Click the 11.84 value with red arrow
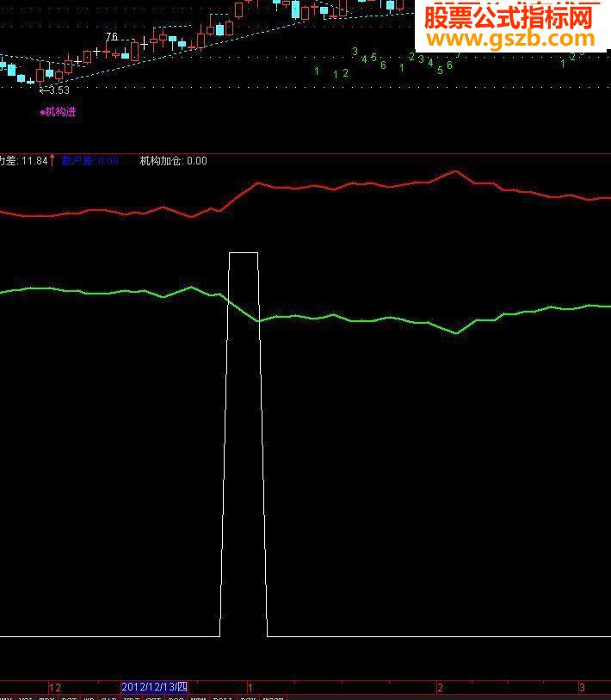The height and width of the screenshot is (700, 611). point(38,161)
